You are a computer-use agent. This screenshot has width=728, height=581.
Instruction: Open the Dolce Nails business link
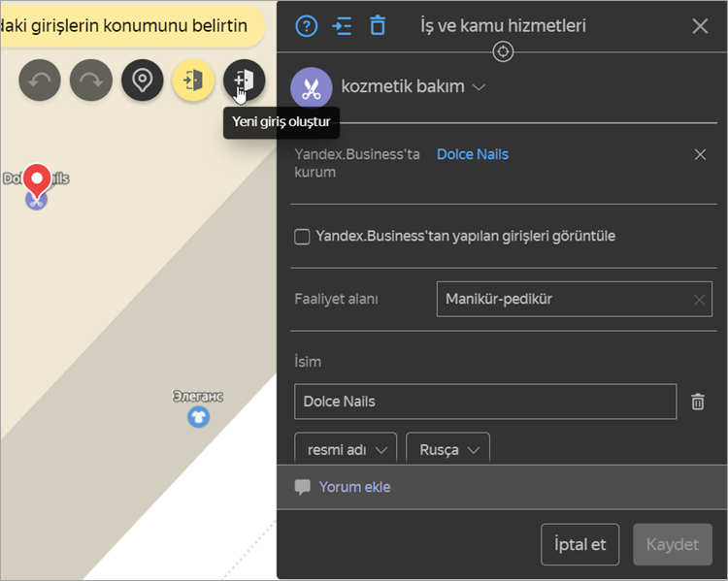click(473, 154)
